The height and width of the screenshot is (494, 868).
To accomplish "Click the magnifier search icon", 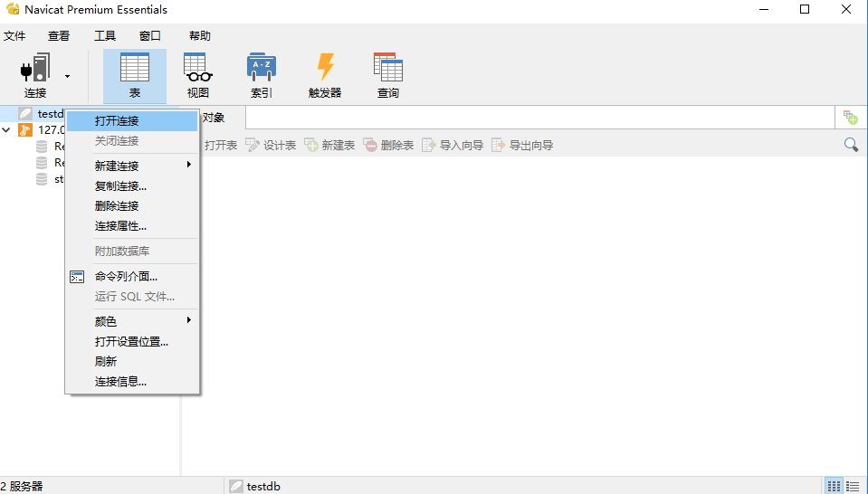I will click(852, 145).
